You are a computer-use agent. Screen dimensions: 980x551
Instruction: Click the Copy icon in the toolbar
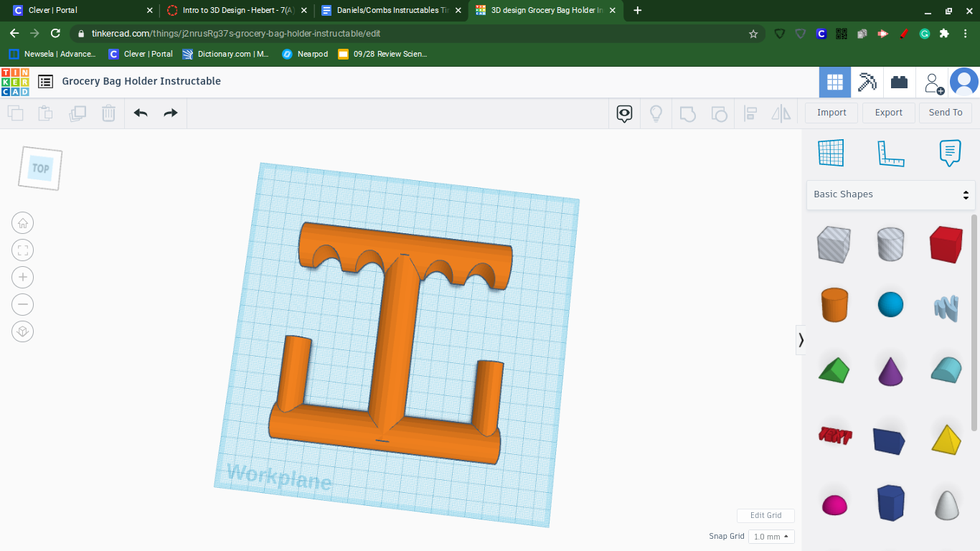(15, 113)
